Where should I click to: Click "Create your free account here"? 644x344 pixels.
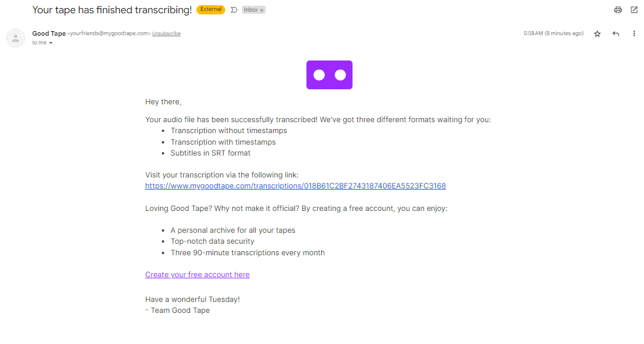(198, 275)
